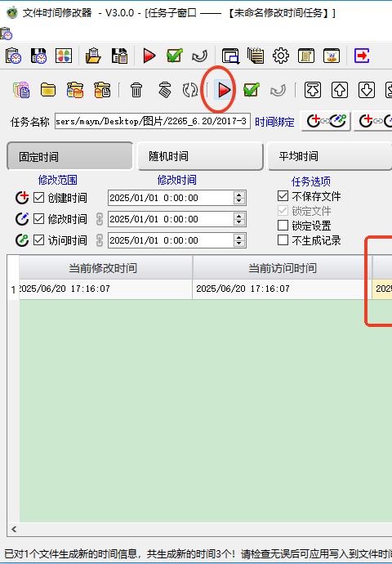Click the horizontal scrollbar left arrow
This screenshot has height=564, width=392.
point(14,529)
